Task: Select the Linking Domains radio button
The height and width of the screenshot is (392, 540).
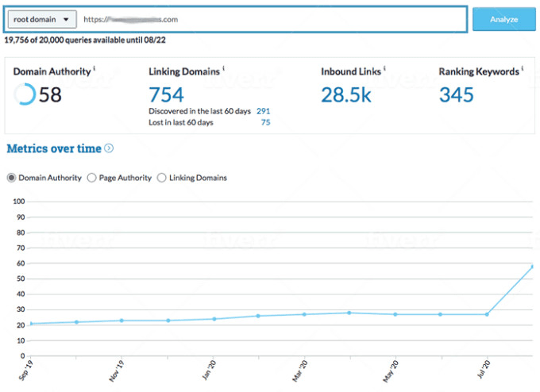Action: coord(162,178)
